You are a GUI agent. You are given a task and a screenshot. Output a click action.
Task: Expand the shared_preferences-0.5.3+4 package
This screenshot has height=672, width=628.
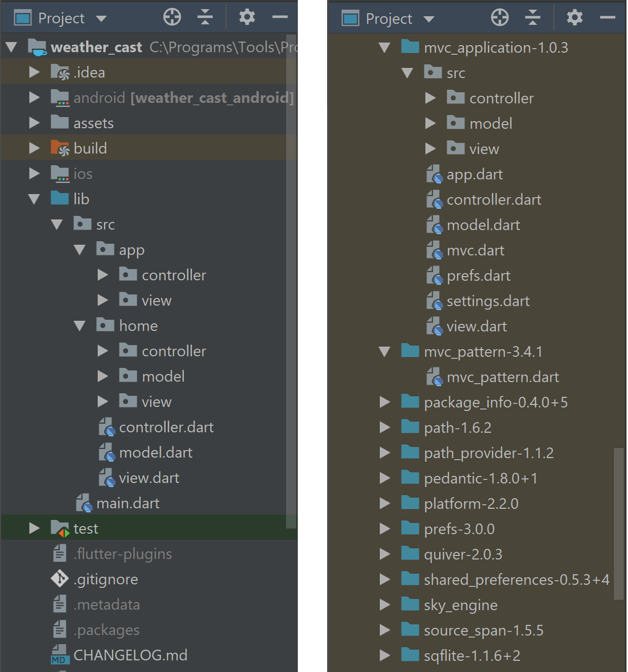(384, 579)
